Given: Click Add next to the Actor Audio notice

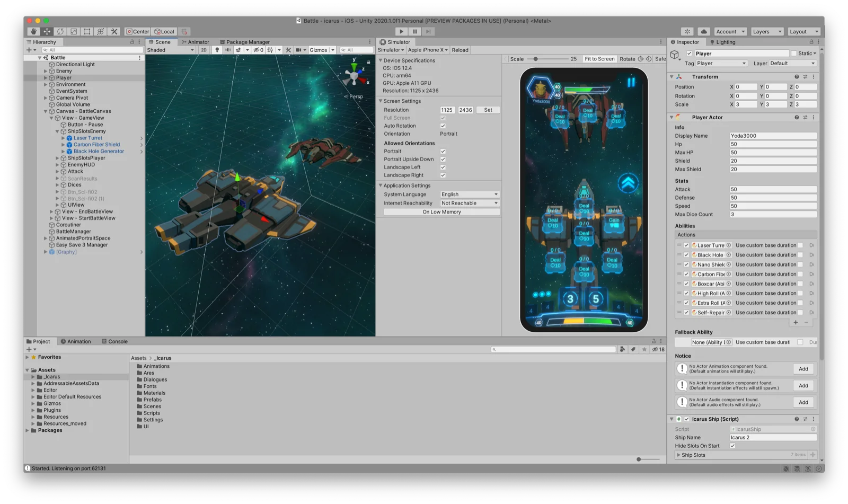Looking at the screenshot, I should click(803, 402).
